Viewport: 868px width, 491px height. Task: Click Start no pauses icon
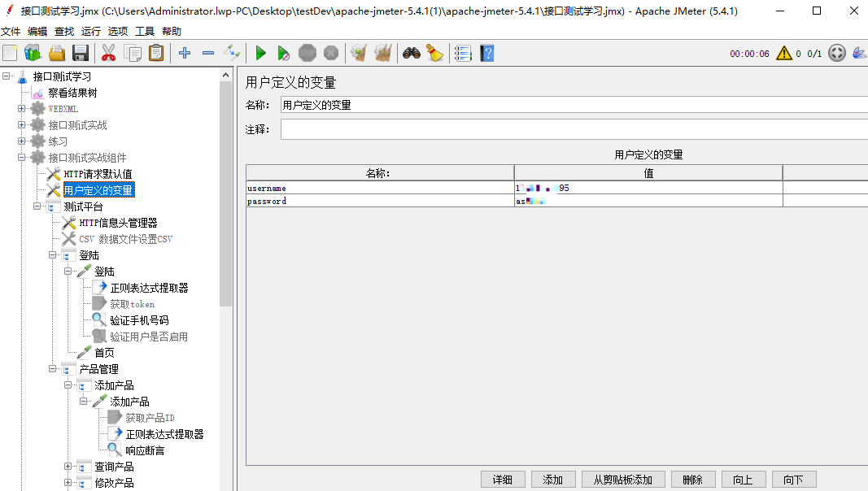(283, 53)
